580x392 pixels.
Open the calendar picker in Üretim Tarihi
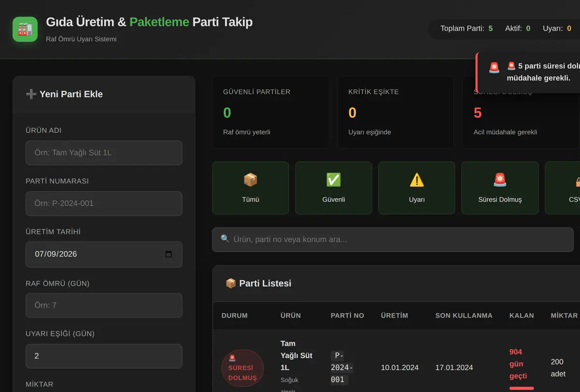point(168,254)
